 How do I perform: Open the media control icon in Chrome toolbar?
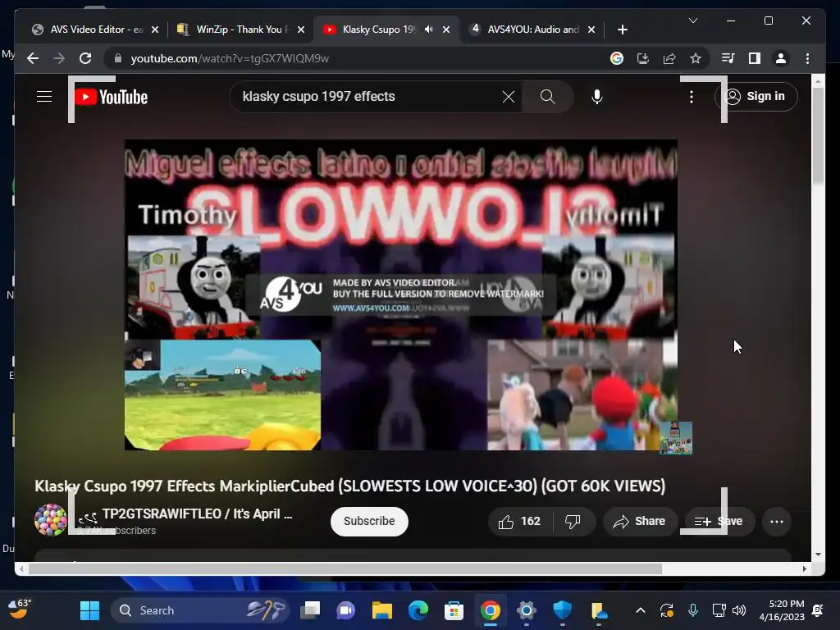(728, 58)
